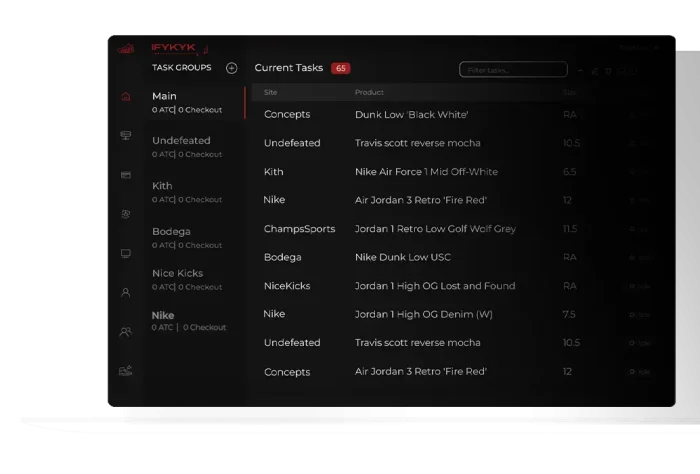
Task: Click the home icon in the sidebar
Action: 125,97
